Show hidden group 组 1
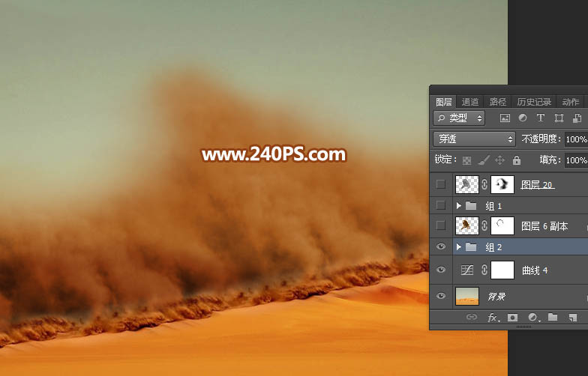Image resolution: width=588 pixels, height=376 pixels. point(441,205)
